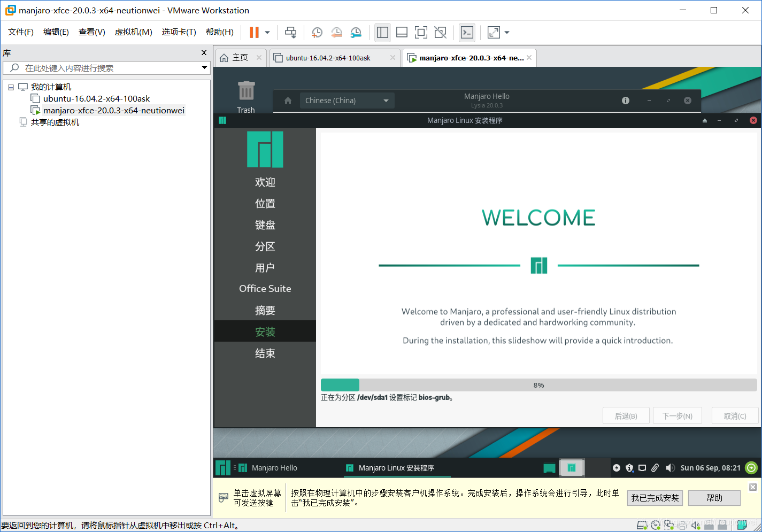Open the 虚拟机(M) menu

click(x=134, y=32)
